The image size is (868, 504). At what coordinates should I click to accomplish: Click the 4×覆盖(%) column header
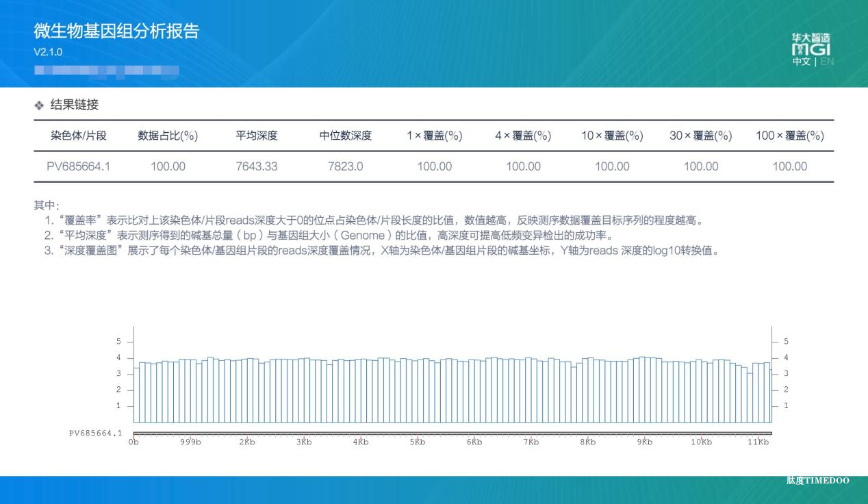(523, 136)
